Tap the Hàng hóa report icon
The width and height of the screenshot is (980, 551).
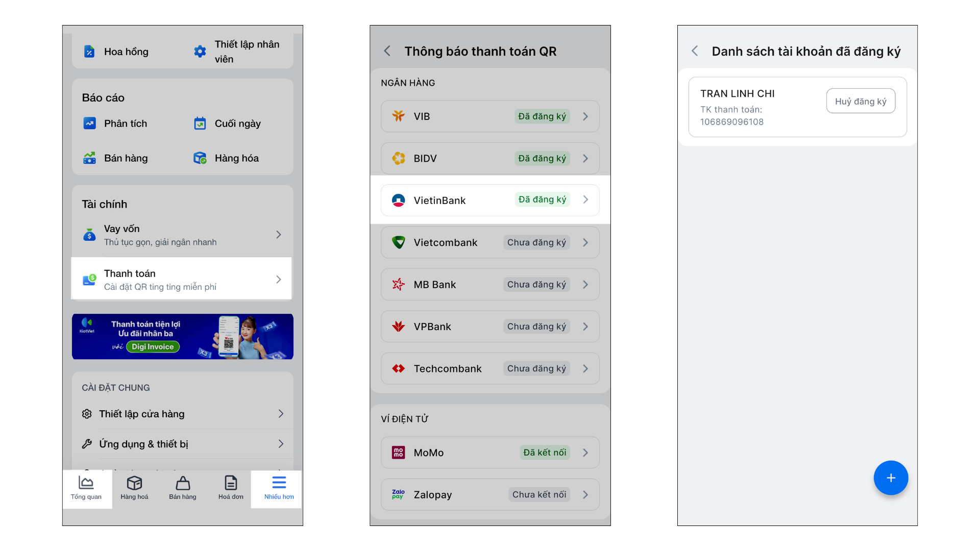point(200,158)
